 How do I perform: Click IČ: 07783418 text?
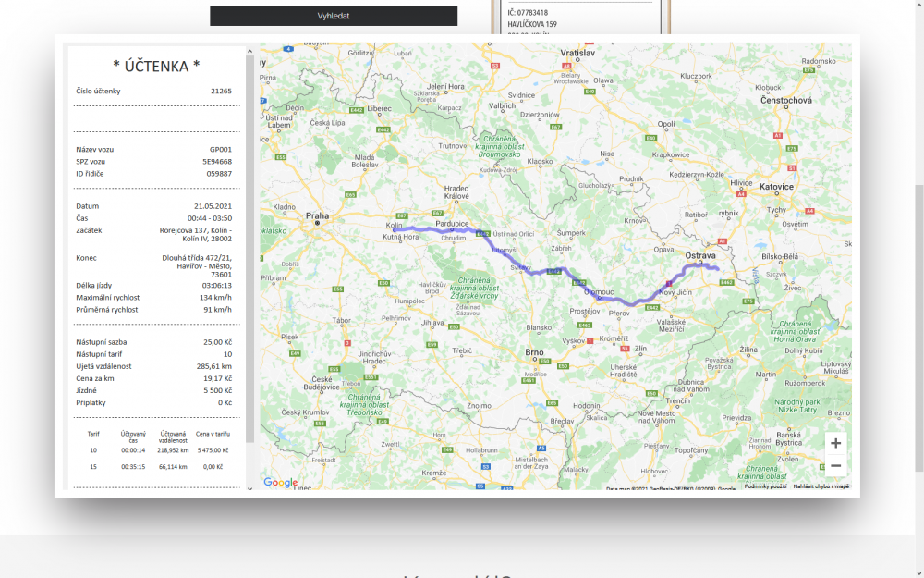528,12
